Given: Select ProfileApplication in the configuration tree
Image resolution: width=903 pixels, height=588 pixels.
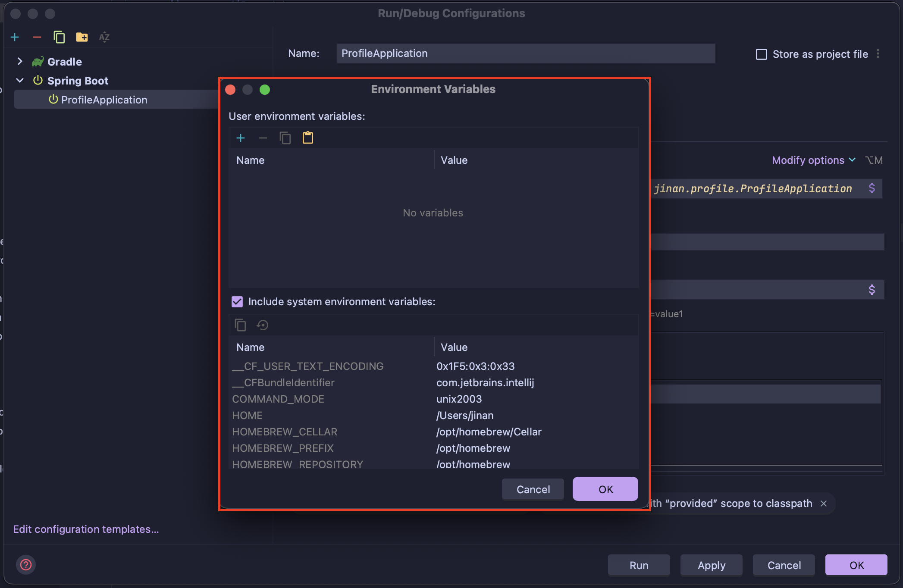Looking at the screenshot, I should pyautogui.click(x=104, y=100).
